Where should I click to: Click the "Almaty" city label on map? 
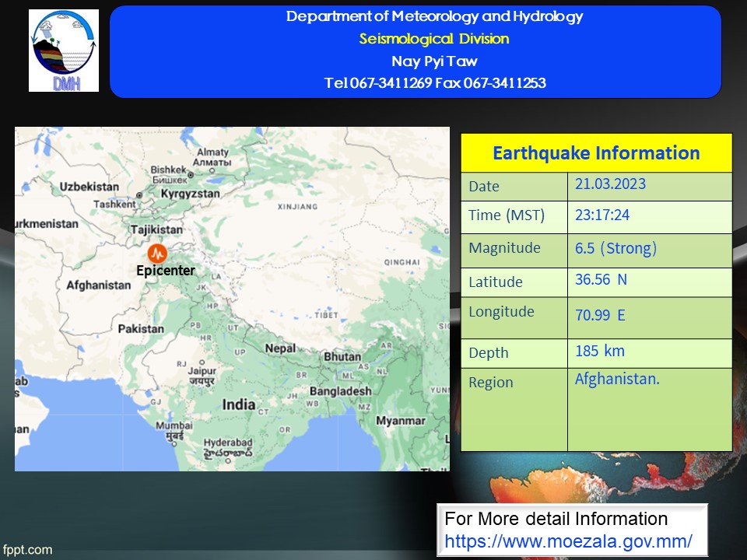click(x=213, y=152)
